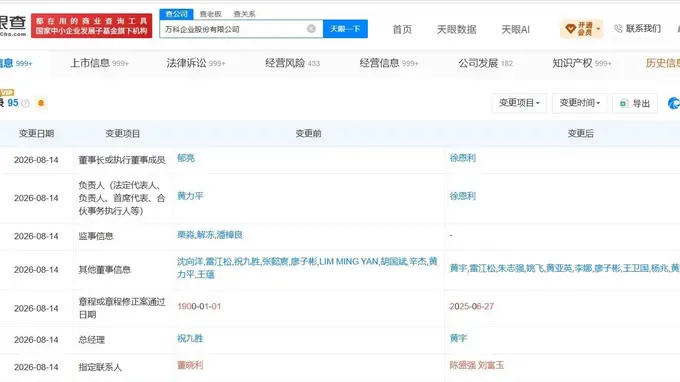Open 天眼数据 in top navigation

[x=456, y=29]
